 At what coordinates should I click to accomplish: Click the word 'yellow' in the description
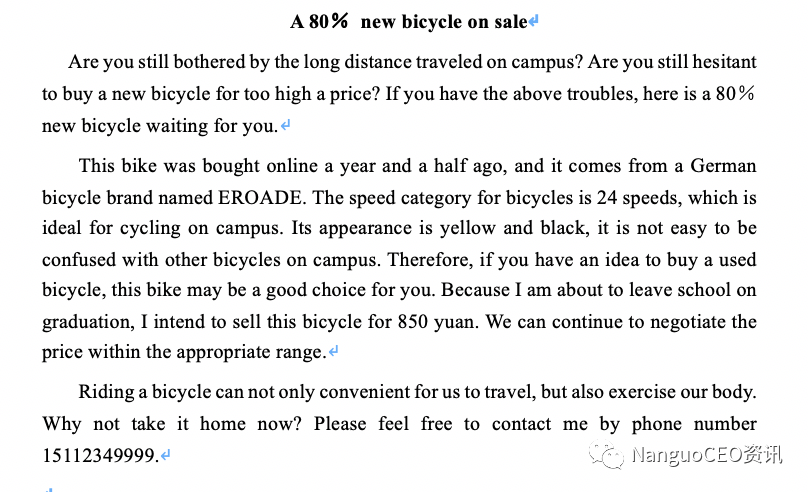pos(467,228)
